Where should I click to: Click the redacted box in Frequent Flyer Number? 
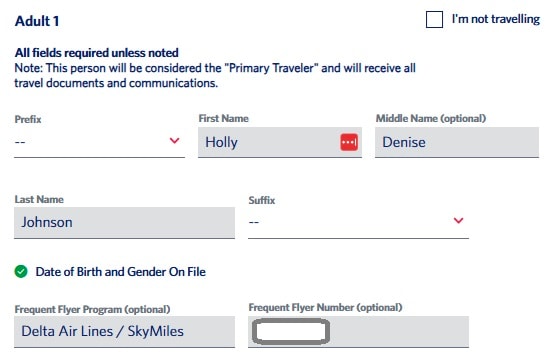291,331
